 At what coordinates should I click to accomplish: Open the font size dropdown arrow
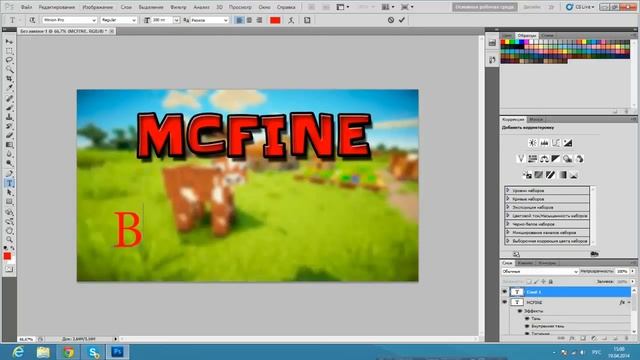176,20
